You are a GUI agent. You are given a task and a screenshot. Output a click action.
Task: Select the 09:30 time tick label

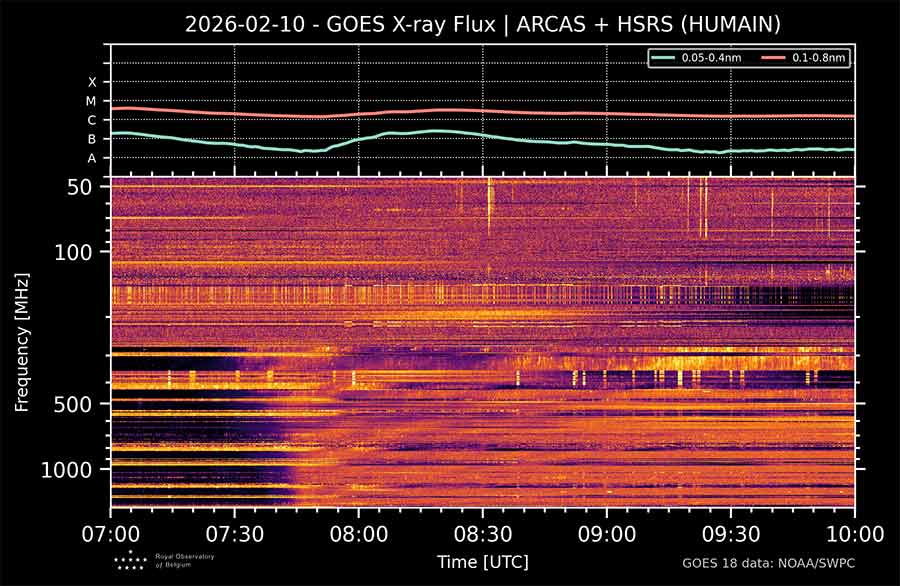(x=730, y=532)
